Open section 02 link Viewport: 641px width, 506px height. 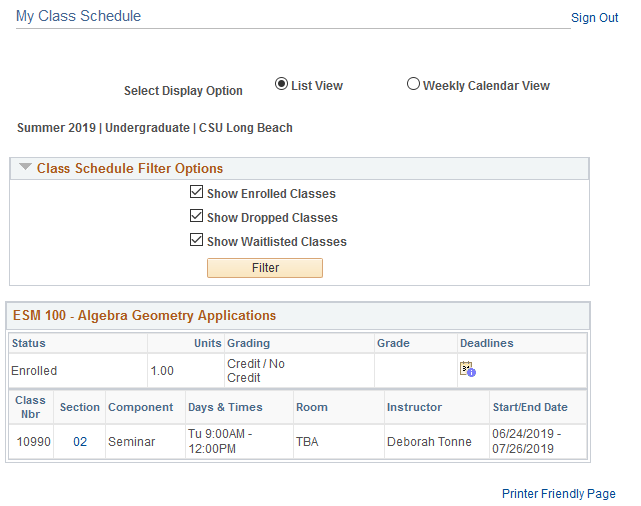pos(80,442)
